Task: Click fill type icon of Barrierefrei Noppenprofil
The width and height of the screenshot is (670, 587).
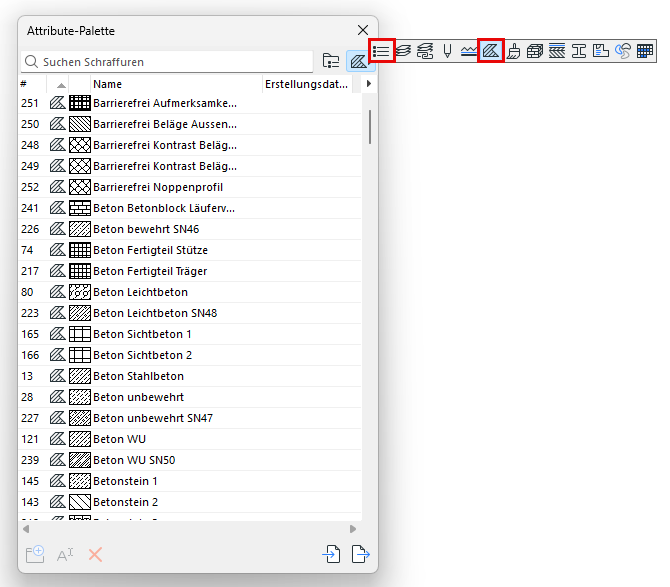Action: 57,187
